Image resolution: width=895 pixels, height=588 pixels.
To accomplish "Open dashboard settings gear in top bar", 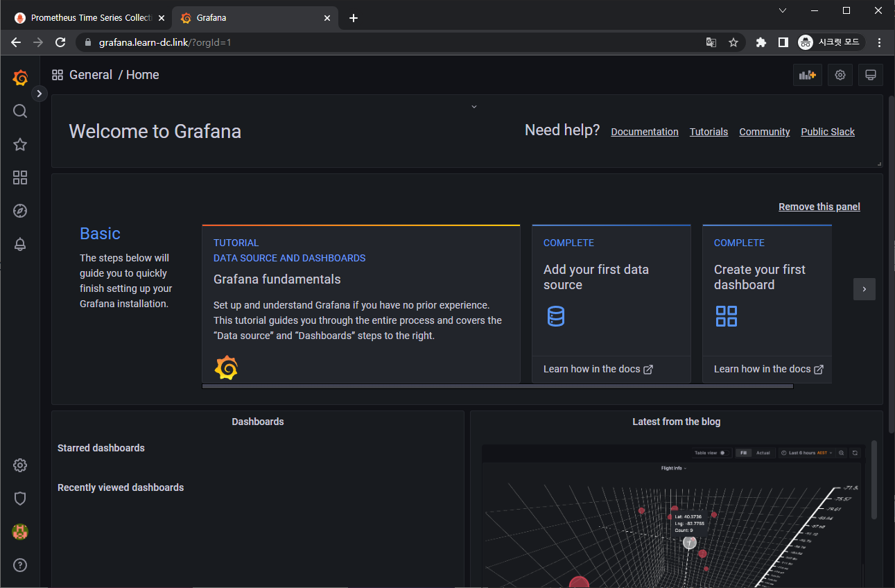I will [x=840, y=75].
